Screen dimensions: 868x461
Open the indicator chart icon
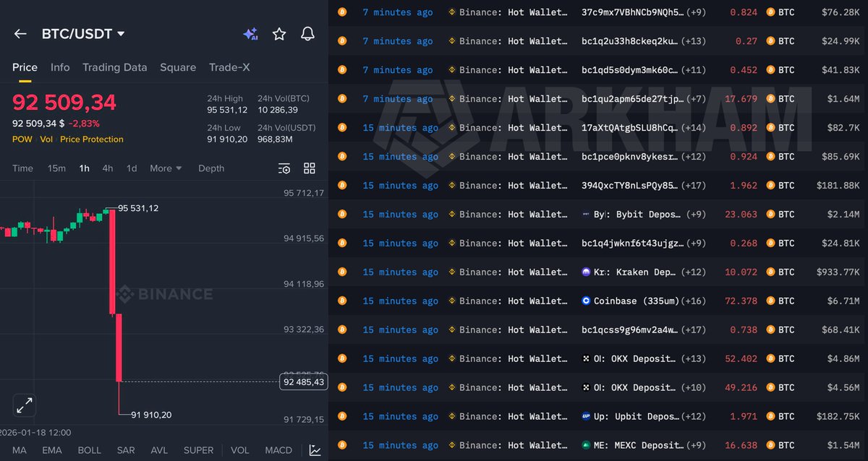point(315,450)
